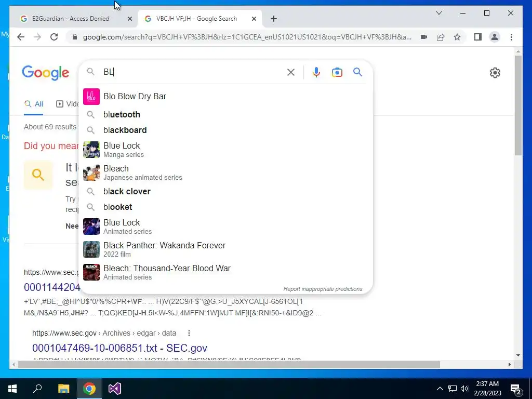Click Chrome icon in taskbar
Screen dimensions: 532x399
pyautogui.click(x=89, y=389)
